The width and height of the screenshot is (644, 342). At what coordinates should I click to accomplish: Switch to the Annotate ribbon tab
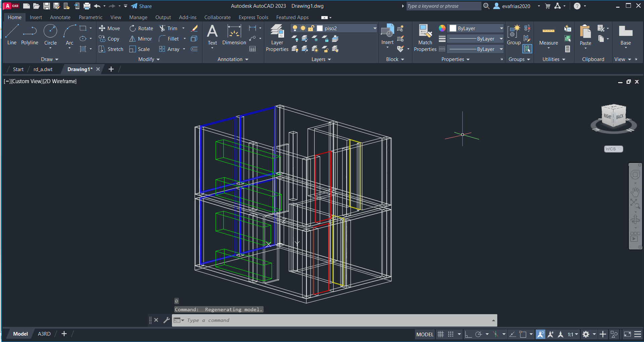60,17
